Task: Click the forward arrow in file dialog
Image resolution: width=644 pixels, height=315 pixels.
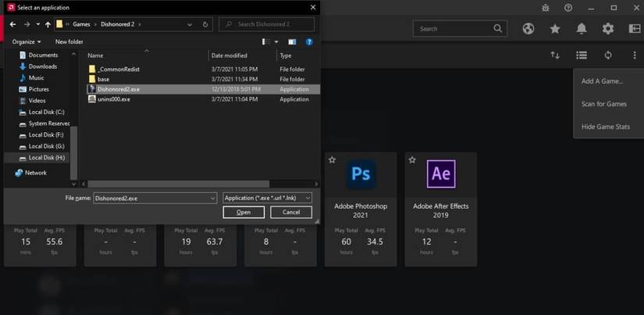Action: tap(27, 24)
